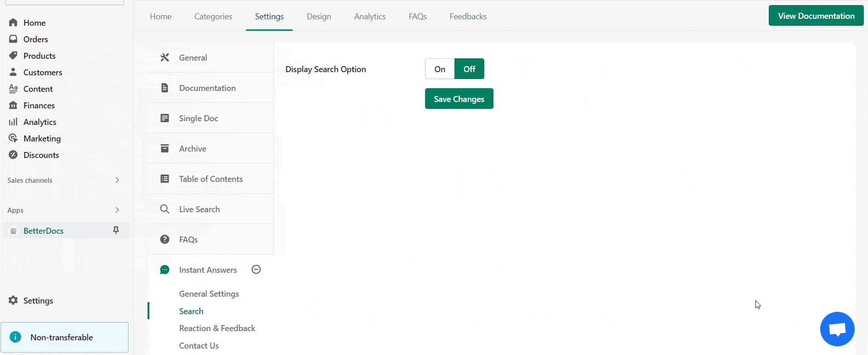This screenshot has width=868, height=355.
Task: Open the Documentation settings label
Action: coord(207,88)
